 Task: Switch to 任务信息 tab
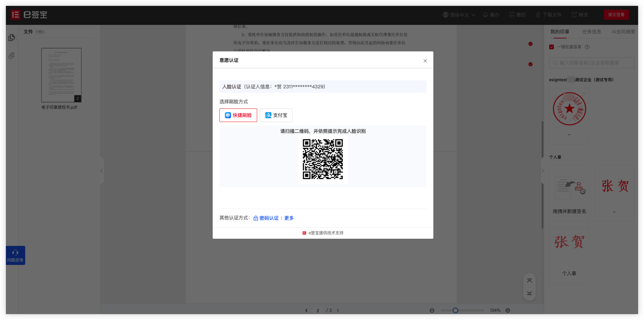pos(592,32)
